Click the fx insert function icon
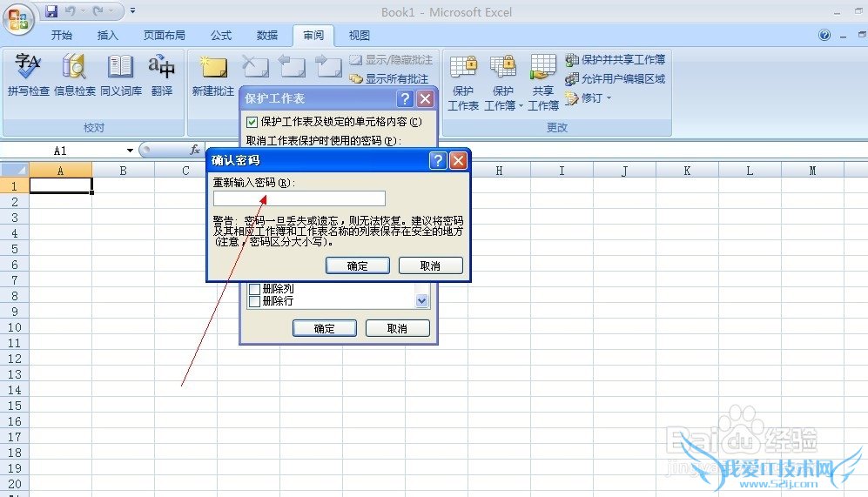Viewport: 868px width, 497px height. tap(195, 150)
